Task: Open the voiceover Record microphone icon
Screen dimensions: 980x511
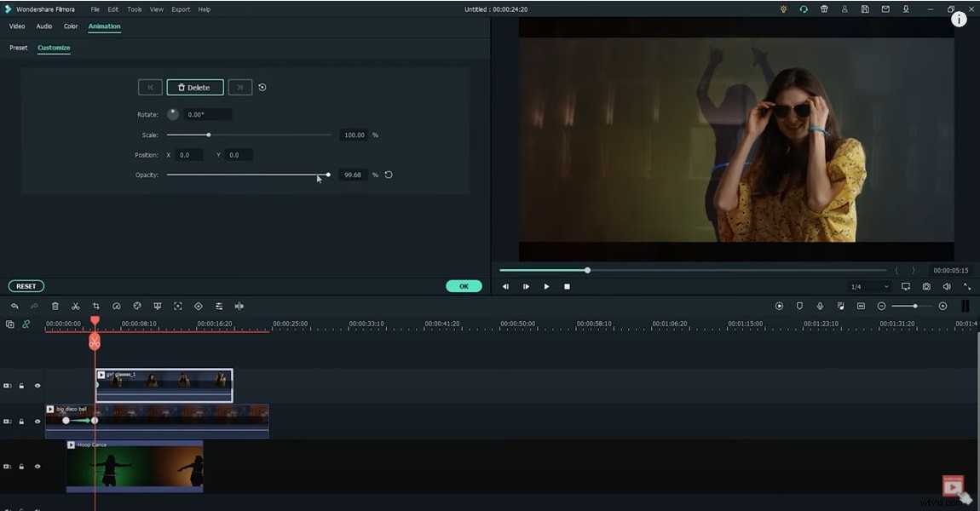Action: [x=819, y=306]
